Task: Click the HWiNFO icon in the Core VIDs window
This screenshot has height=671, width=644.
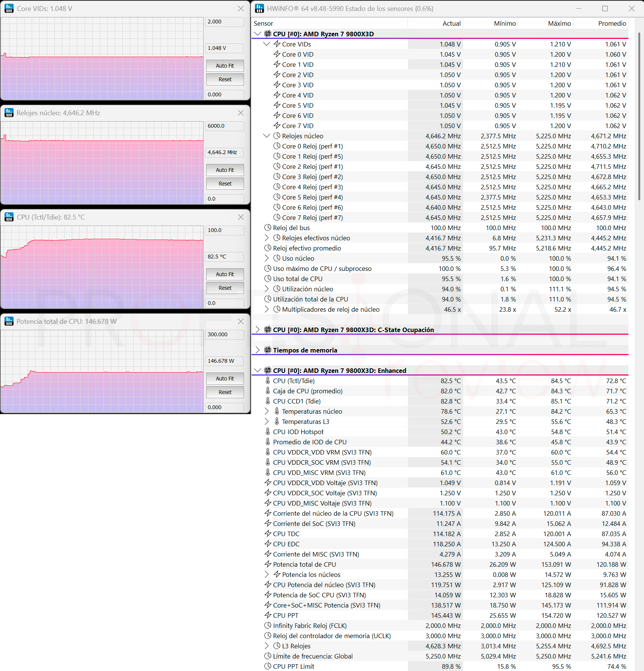Action: [x=9, y=8]
